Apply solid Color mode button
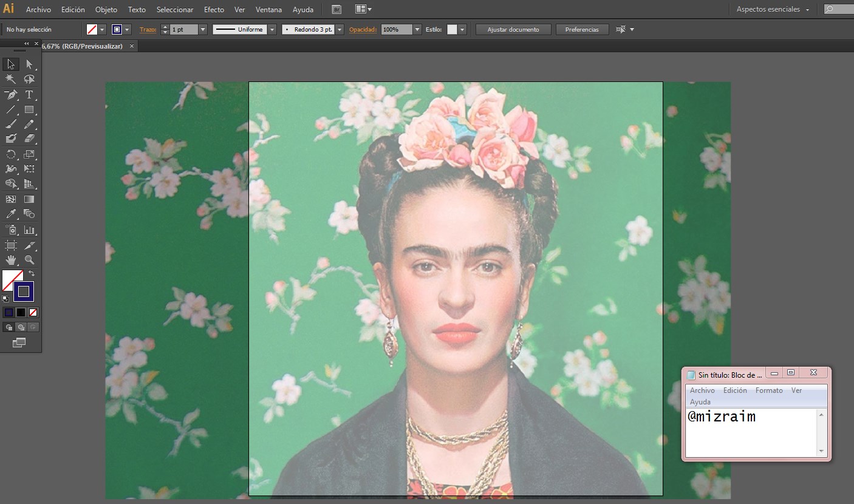 9,313
